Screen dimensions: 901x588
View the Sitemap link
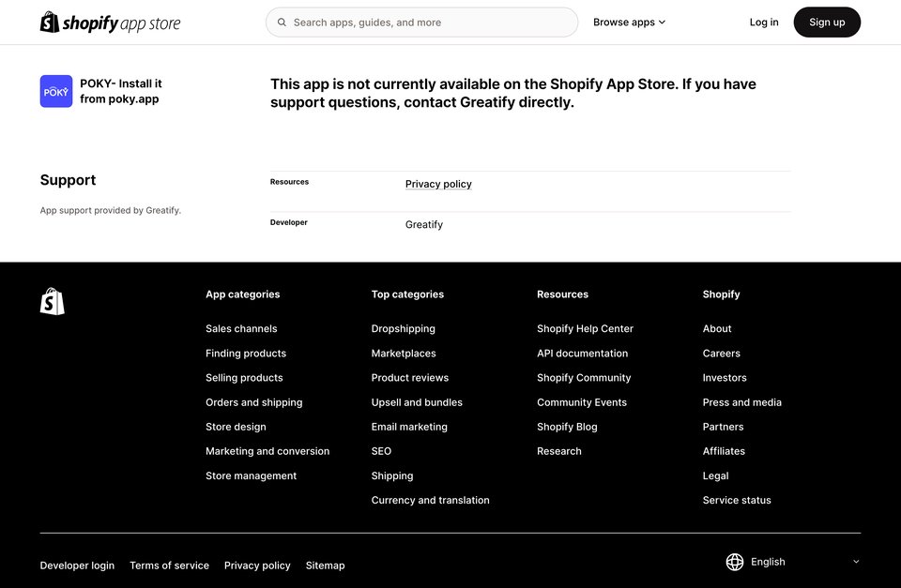pos(326,565)
